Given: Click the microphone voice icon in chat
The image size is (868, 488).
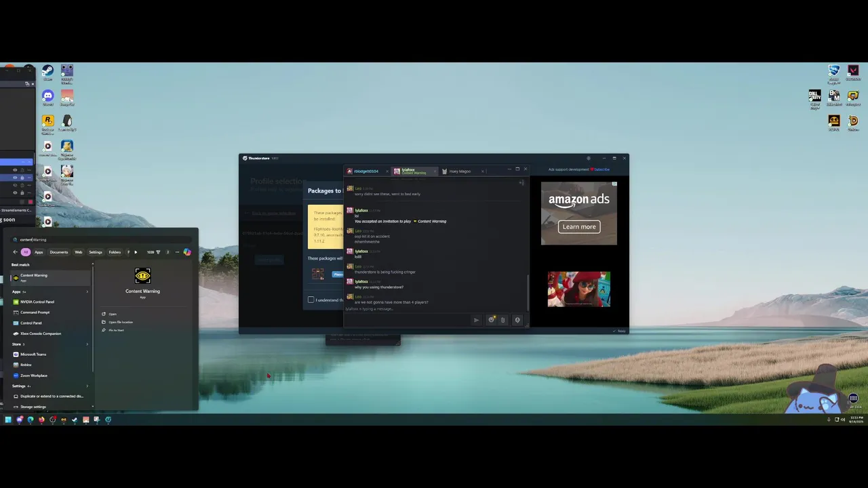Looking at the screenshot, I should [x=517, y=320].
